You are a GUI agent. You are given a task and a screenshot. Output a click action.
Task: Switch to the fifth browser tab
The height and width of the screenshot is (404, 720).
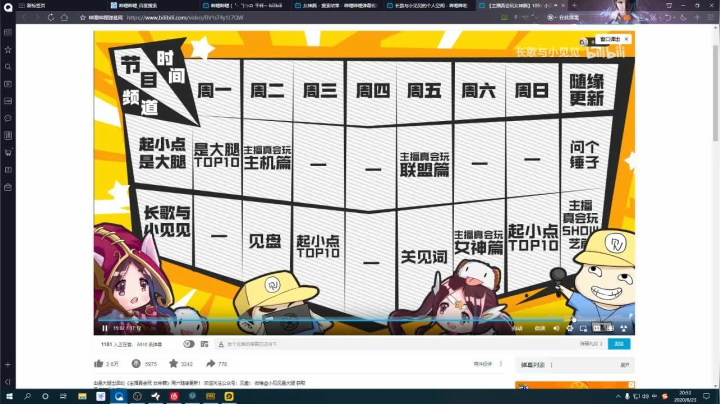point(427,6)
